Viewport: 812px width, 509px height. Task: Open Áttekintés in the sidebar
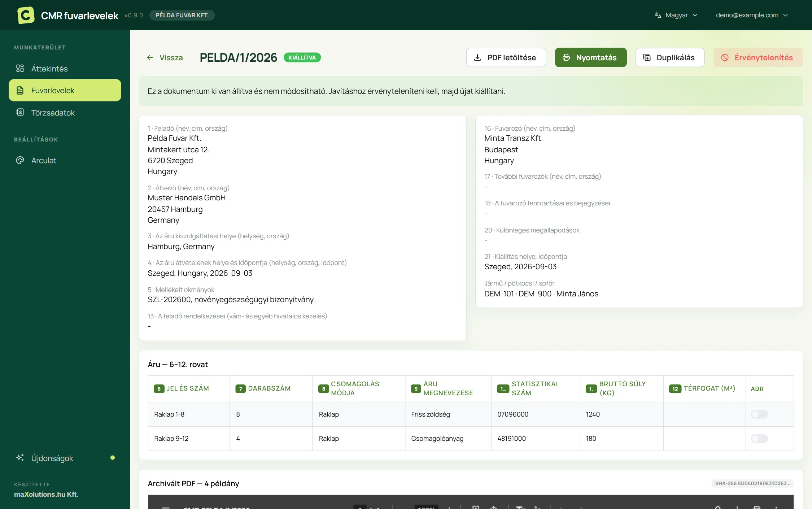pyautogui.click(x=65, y=68)
